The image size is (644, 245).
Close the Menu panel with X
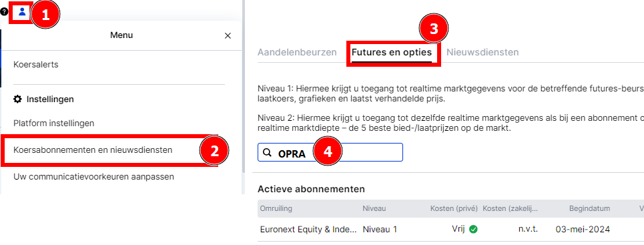[228, 36]
